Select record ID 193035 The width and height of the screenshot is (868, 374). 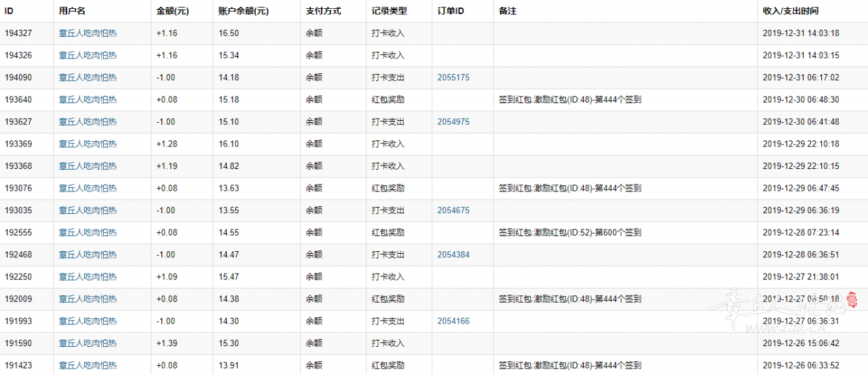(18, 210)
